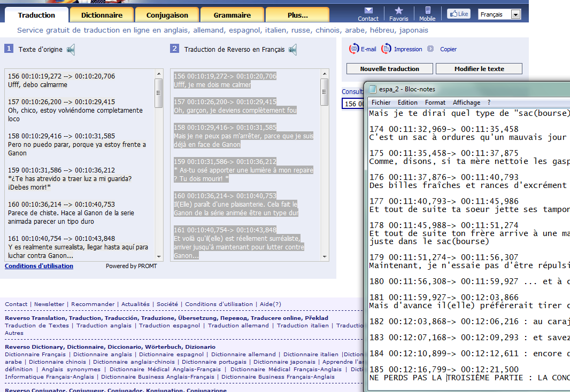Switch to the Traduction tab
The height and width of the screenshot is (392, 570).
click(x=36, y=15)
